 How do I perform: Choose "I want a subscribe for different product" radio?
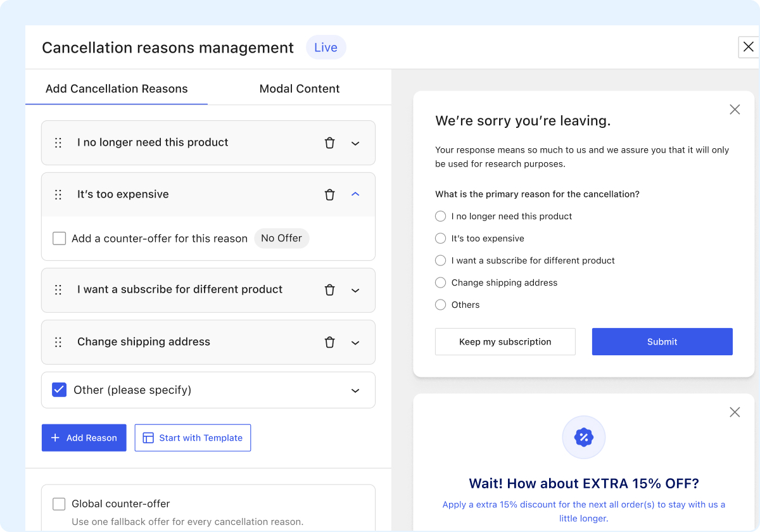pyautogui.click(x=441, y=260)
